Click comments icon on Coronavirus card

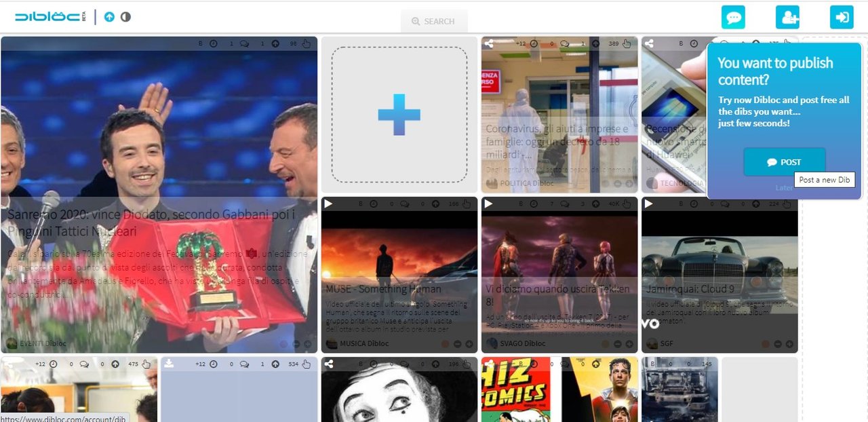pos(564,43)
